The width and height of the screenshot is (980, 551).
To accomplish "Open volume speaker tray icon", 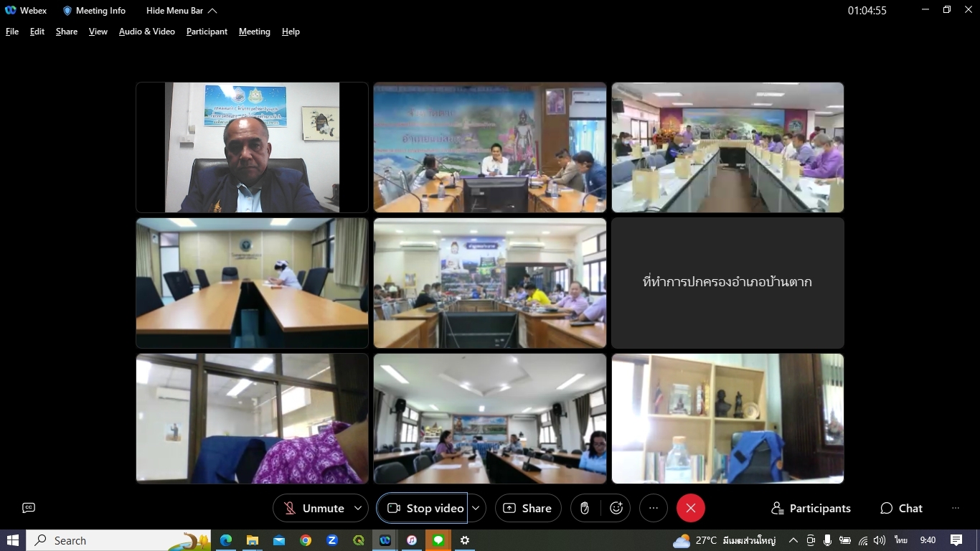I will [880, 540].
